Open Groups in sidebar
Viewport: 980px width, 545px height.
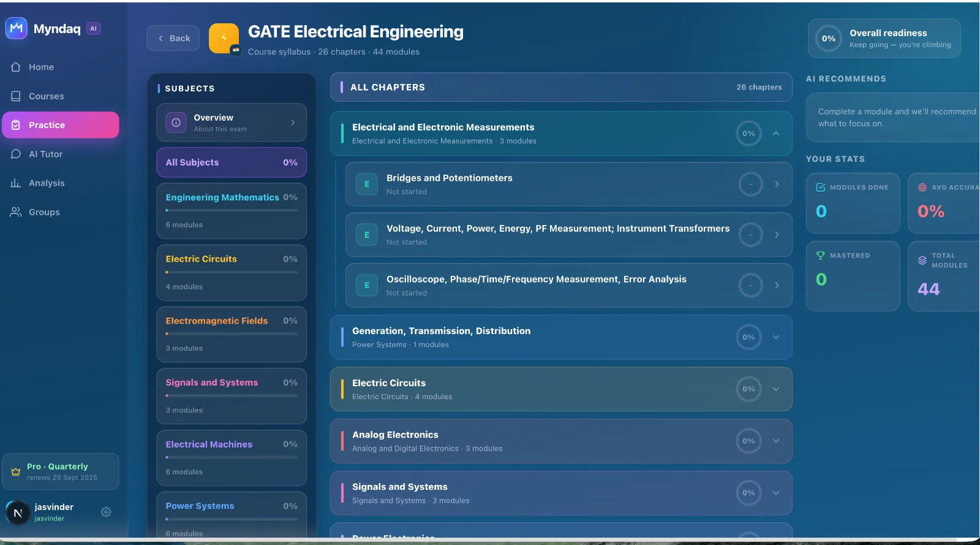(x=60, y=212)
